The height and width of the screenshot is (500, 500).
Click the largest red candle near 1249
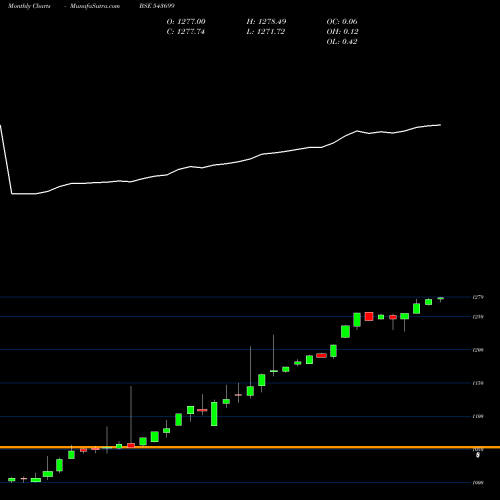coord(369,316)
